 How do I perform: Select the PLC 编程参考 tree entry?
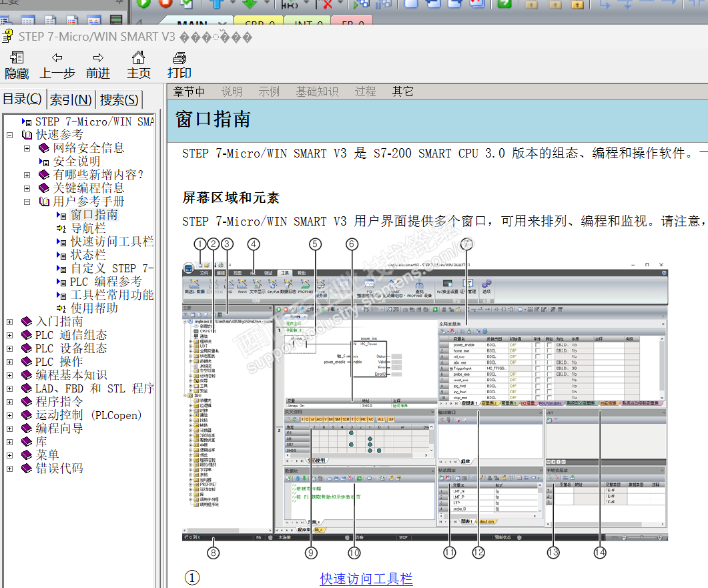[105, 282]
